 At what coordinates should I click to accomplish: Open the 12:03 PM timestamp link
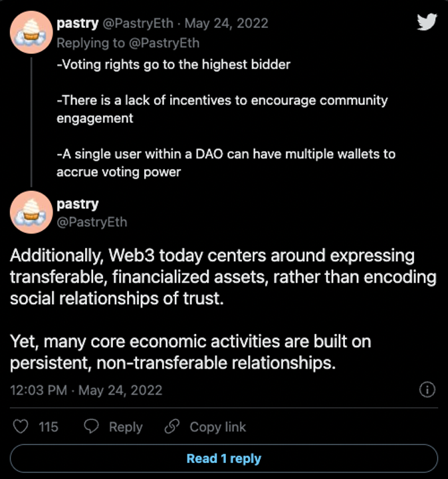tap(86, 390)
